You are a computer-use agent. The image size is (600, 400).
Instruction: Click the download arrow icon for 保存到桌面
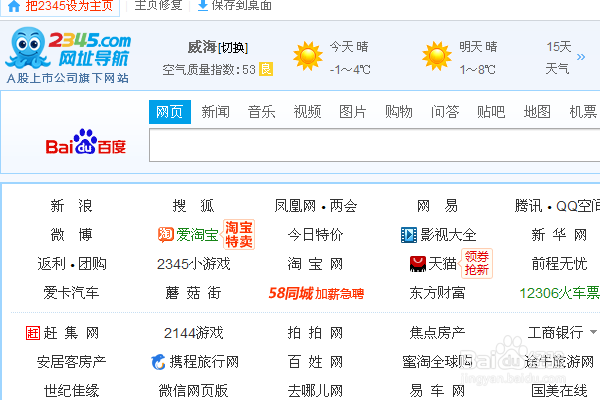(x=203, y=5)
